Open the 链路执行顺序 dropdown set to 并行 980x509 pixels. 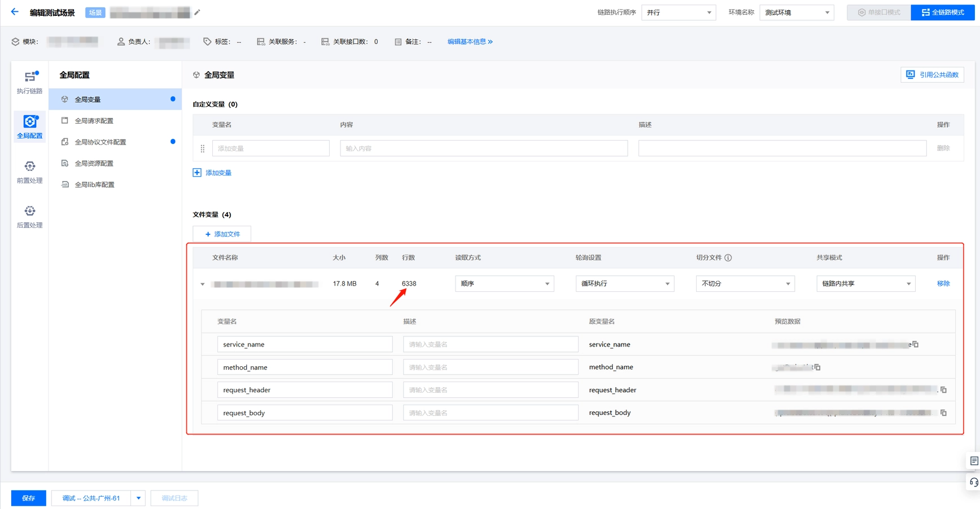679,12
